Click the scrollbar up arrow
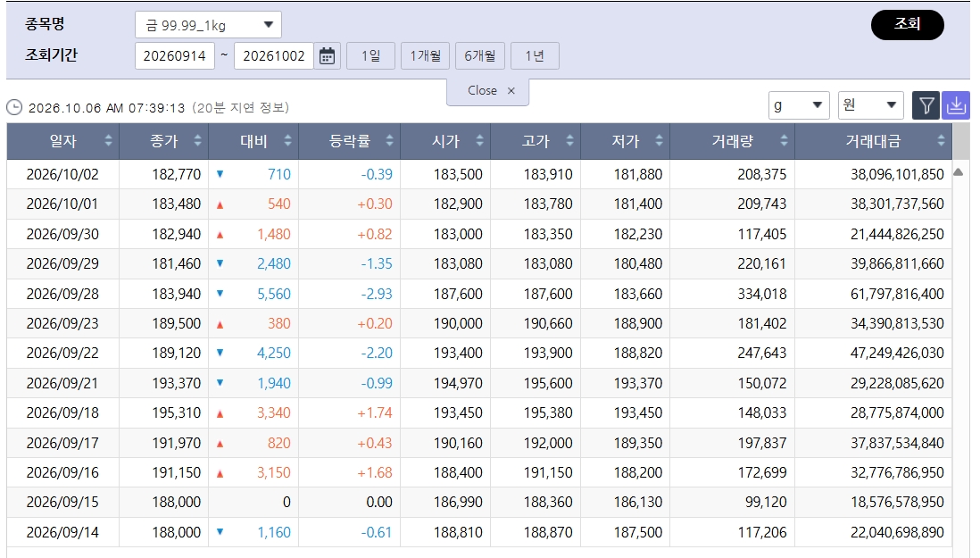The height and width of the screenshot is (558, 980). point(958,172)
